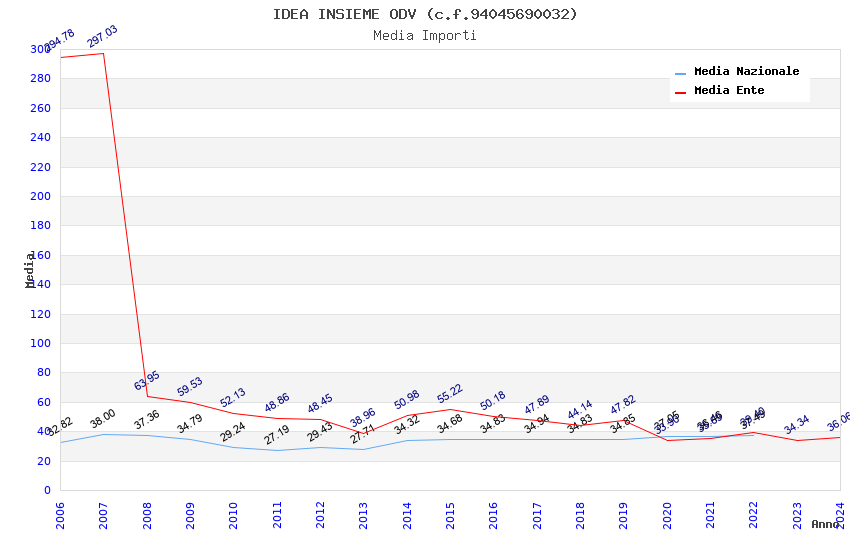Click the 37.36 national average label
This screenshot has height=550, width=850.
146,420
